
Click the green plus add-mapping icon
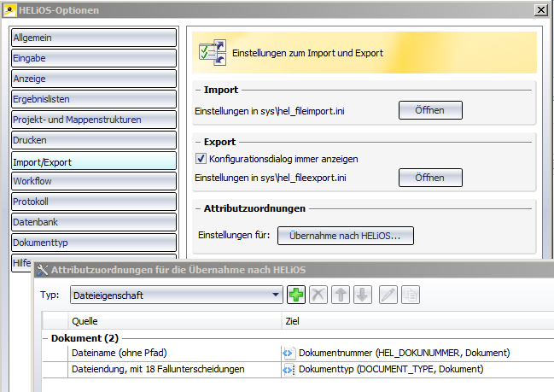[296, 295]
